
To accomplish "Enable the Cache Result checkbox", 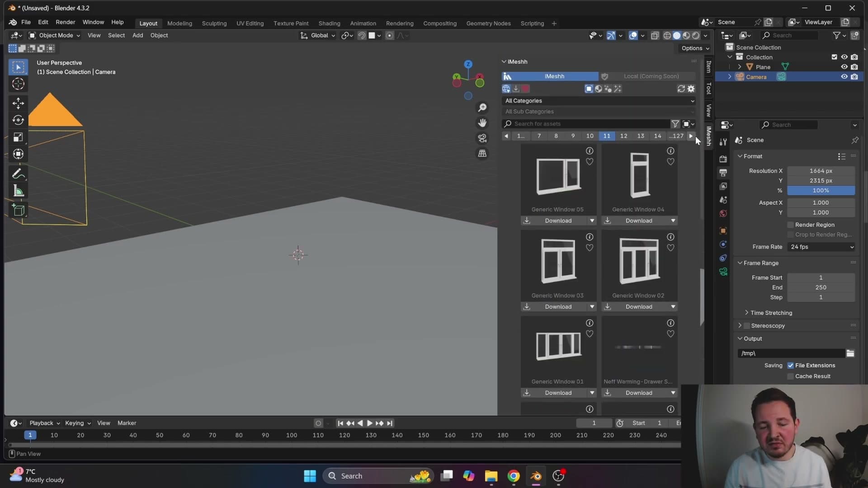I will 791,376.
